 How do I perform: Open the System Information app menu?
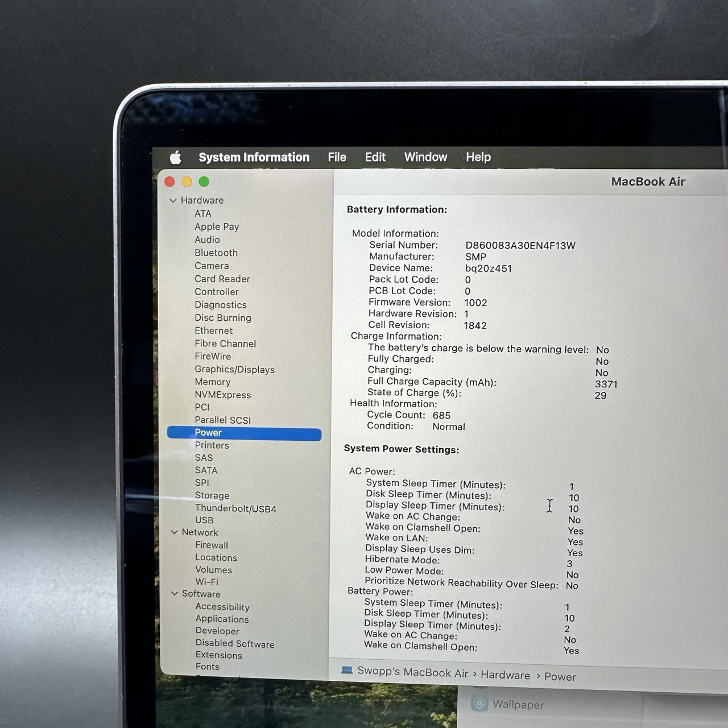254,157
